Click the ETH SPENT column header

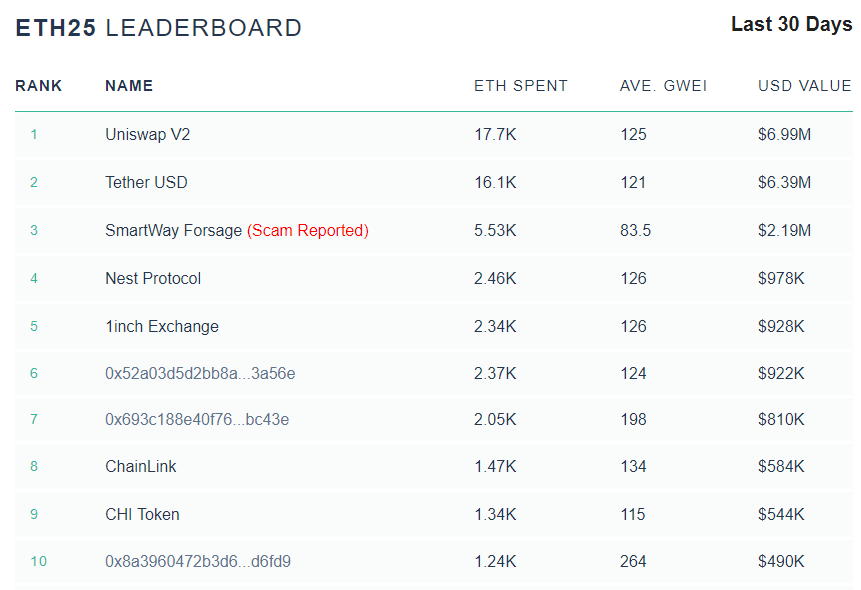520,86
